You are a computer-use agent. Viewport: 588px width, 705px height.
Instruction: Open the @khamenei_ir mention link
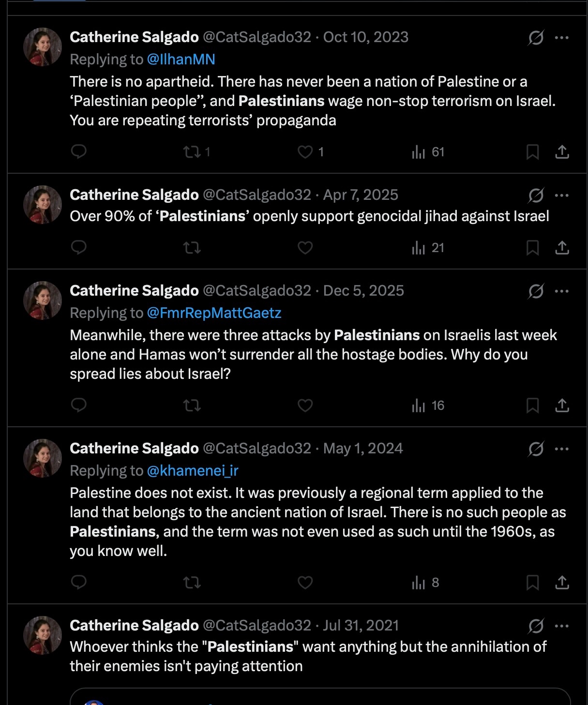click(x=192, y=471)
